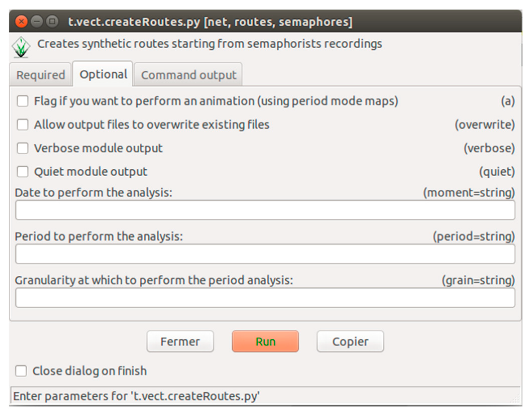This screenshot has height=420, width=531.
Task: Click the GRASS GIS logo icon
Action: [x=21, y=47]
